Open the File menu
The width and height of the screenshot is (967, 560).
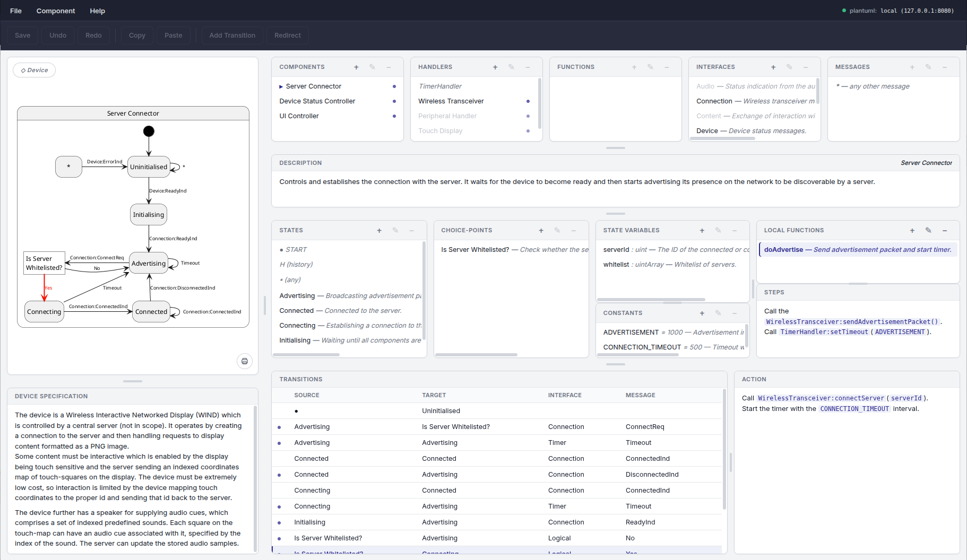[16, 11]
